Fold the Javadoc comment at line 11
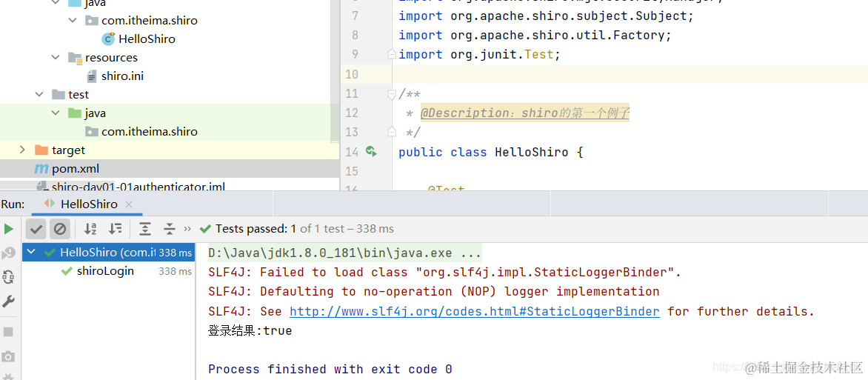 pos(392,93)
